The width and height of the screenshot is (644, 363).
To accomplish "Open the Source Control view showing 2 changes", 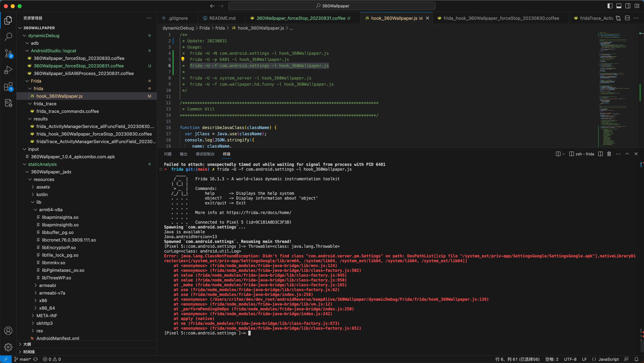I will 8,53.
